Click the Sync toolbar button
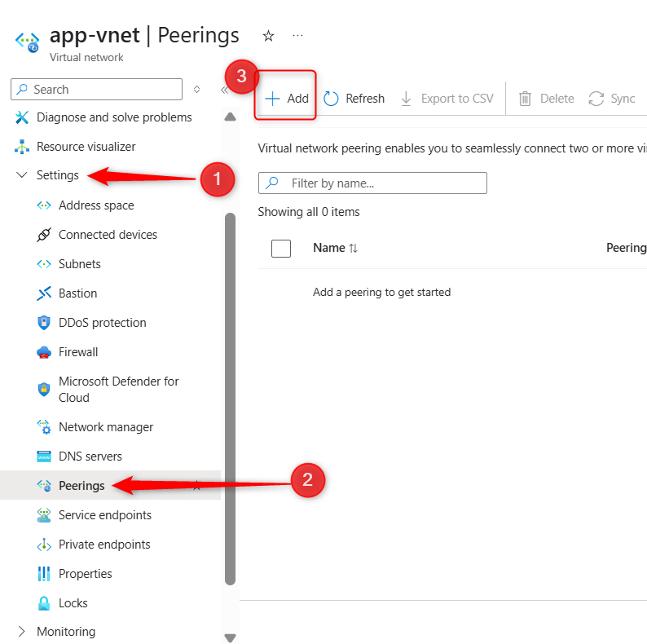This screenshot has height=644, width=647. [x=612, y=99]
